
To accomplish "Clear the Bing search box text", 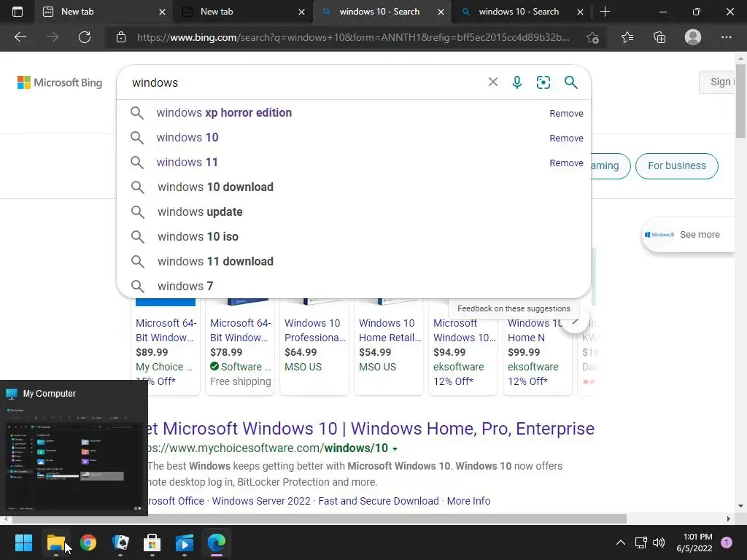I will click(493, 82).
